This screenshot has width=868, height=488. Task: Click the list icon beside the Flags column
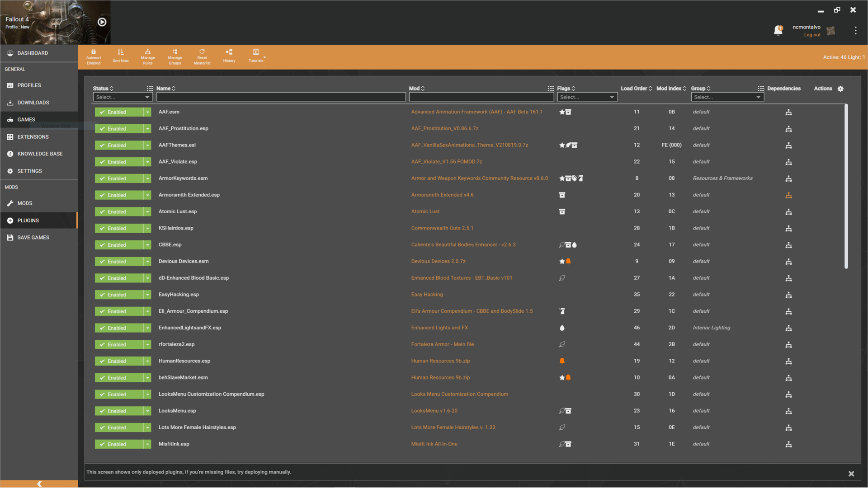coord(551,89)
